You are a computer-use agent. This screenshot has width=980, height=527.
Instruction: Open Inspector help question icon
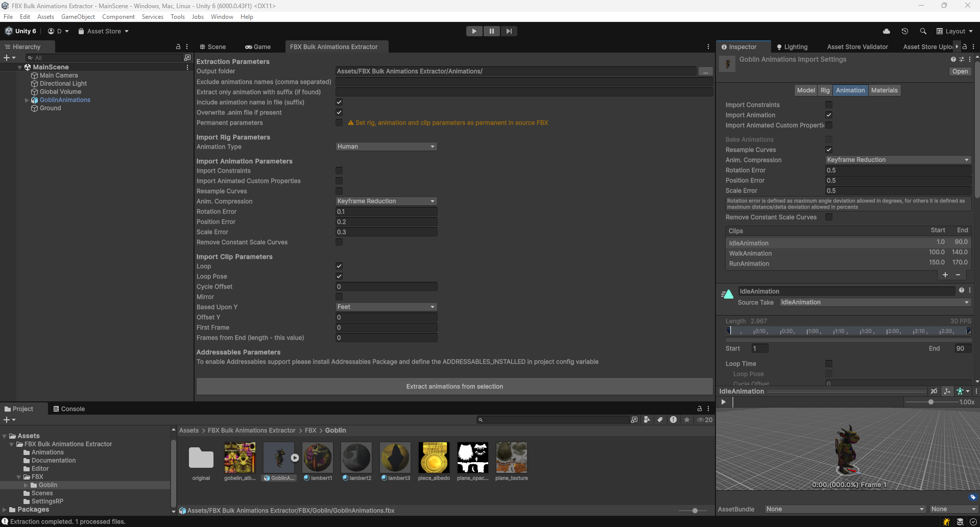click(953, 59)
